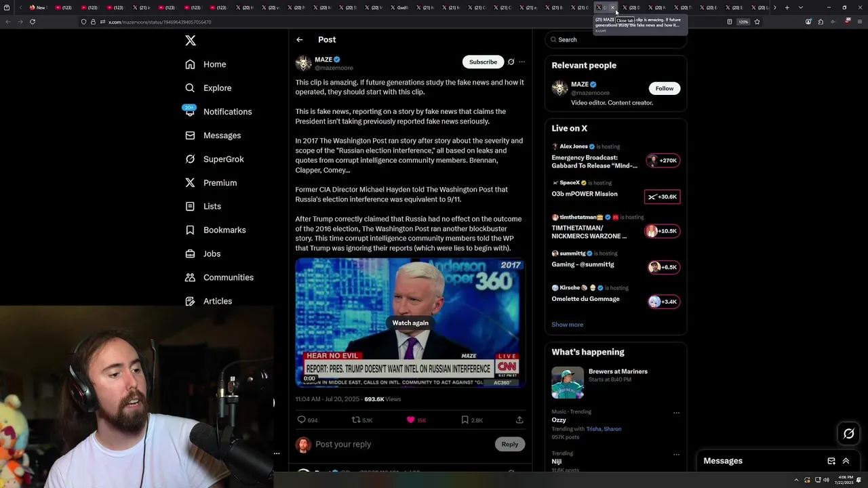
Task: Open Gaming - @summit1g live stream
Action: [x=616, y=263]
